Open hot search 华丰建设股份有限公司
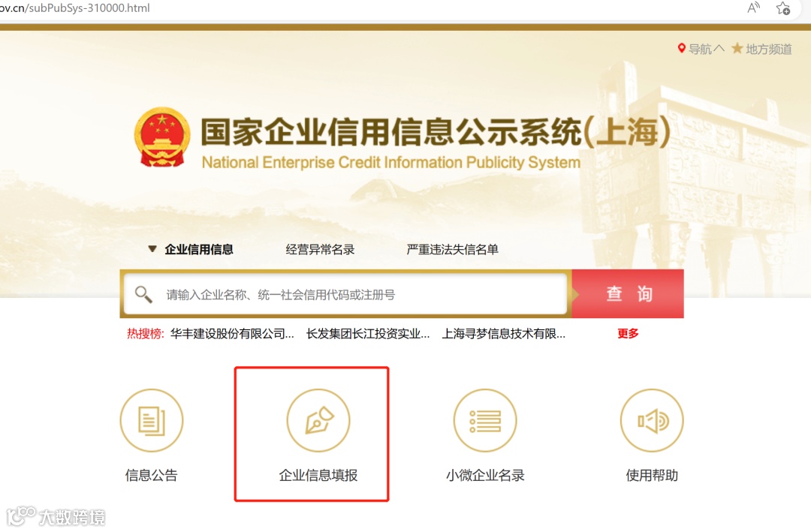This screenshot has height=532, width=811. [232, 333]
